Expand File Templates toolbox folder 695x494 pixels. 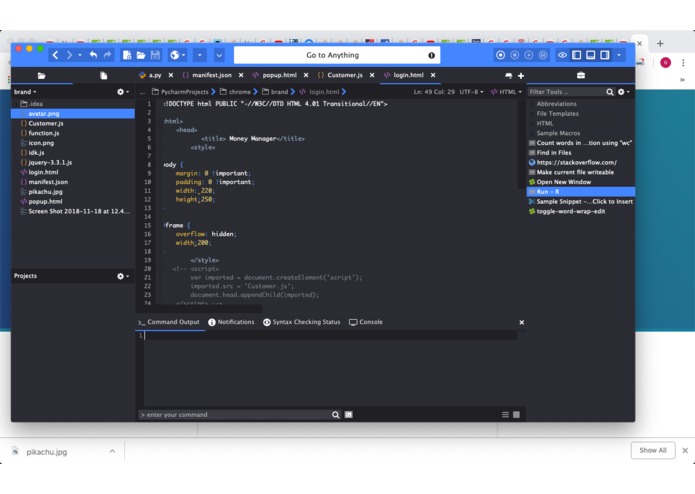(x=532, y=113)
